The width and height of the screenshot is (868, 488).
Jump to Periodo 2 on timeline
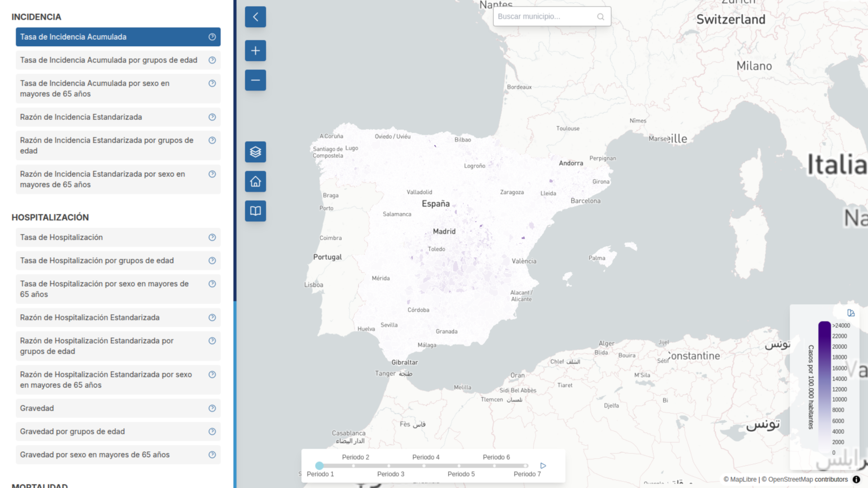coord(355,457)
